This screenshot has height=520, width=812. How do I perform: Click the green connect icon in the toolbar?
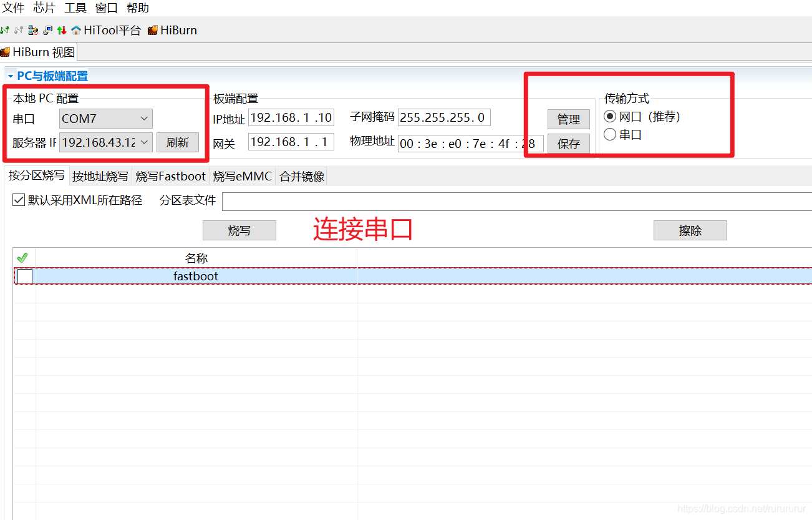tap(5, 30)
